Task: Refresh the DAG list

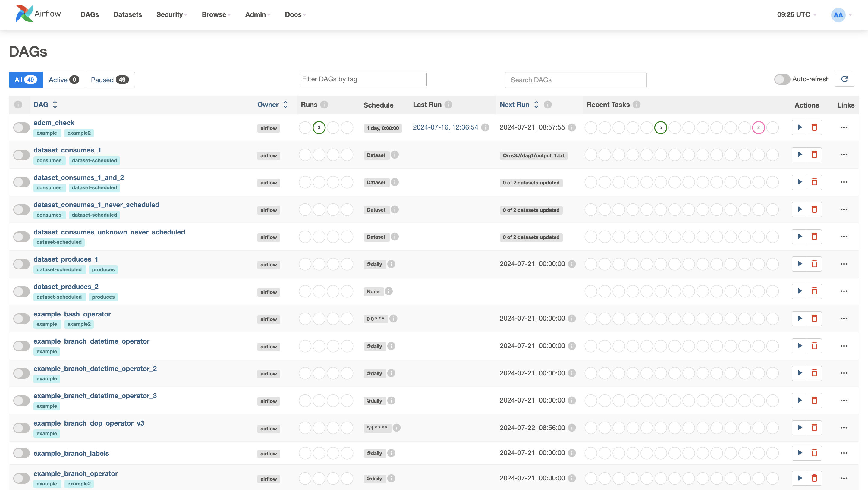Action: coord(844,79)
